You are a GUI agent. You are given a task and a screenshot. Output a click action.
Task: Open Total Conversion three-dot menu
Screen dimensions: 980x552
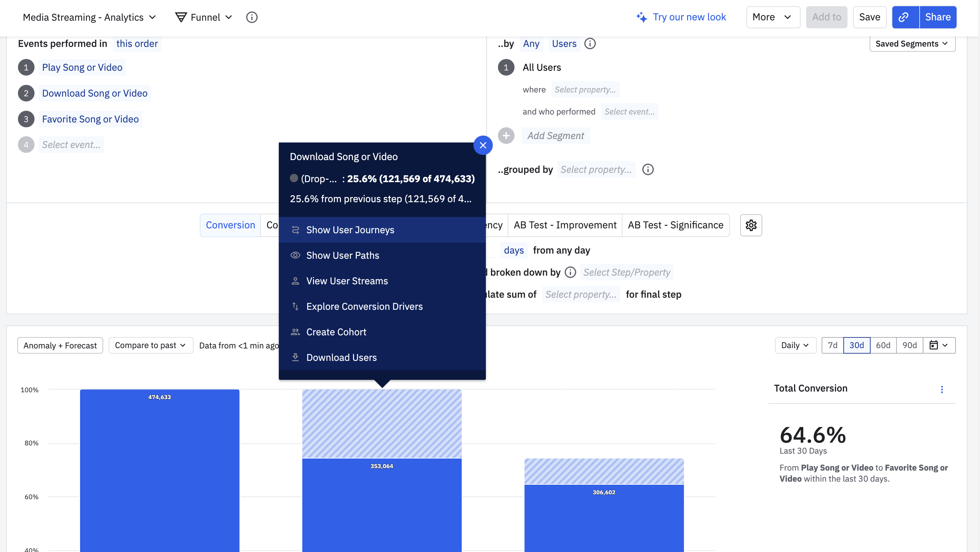click(x=942, y=389)
